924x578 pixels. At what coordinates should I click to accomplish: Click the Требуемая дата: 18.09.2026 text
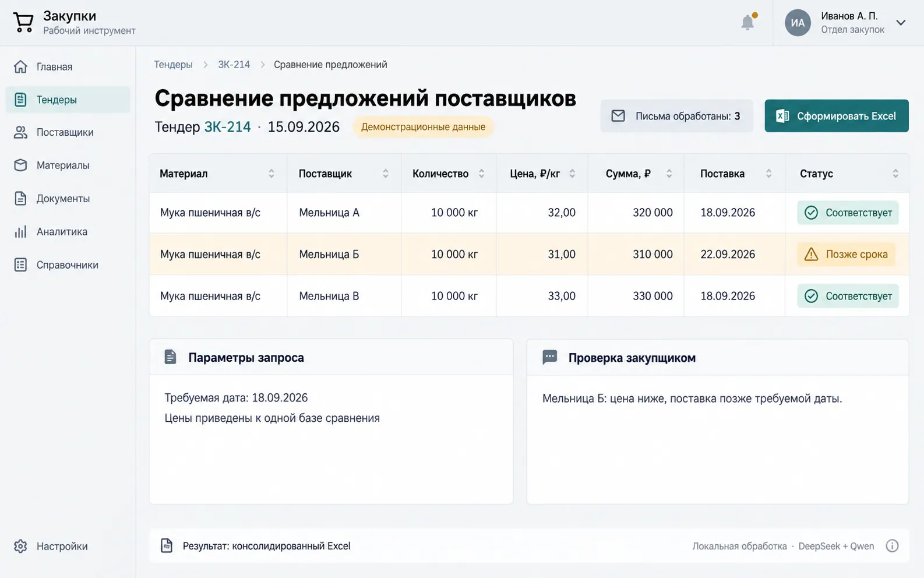236,398
